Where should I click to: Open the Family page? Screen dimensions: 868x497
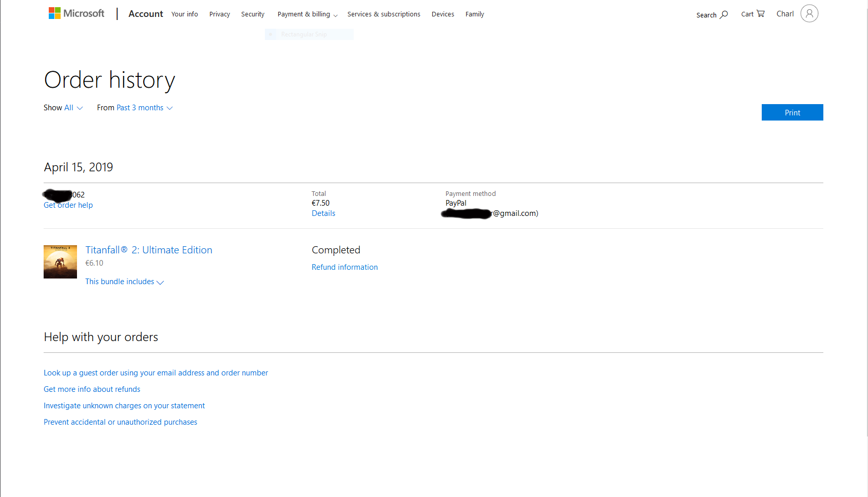click(475, 14)
